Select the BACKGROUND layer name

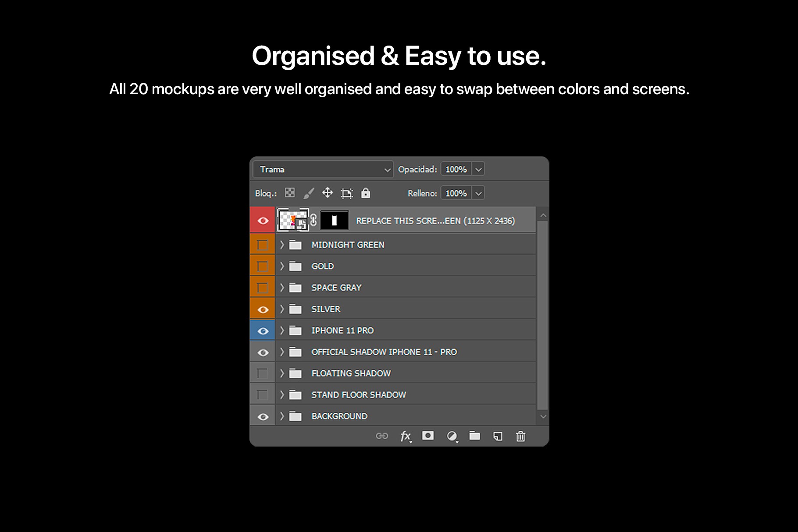[339, 416]
